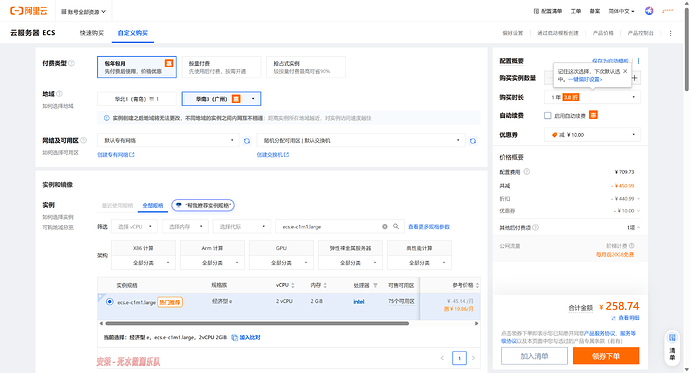Image resolution: width=690 pixels, height=373 pixels.
Task: Click the 创建交换机 link
Action: pos(273,155)
